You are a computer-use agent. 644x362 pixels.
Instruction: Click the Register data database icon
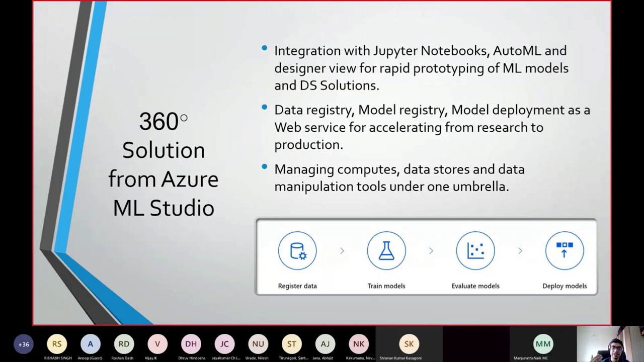coord(297,250)
